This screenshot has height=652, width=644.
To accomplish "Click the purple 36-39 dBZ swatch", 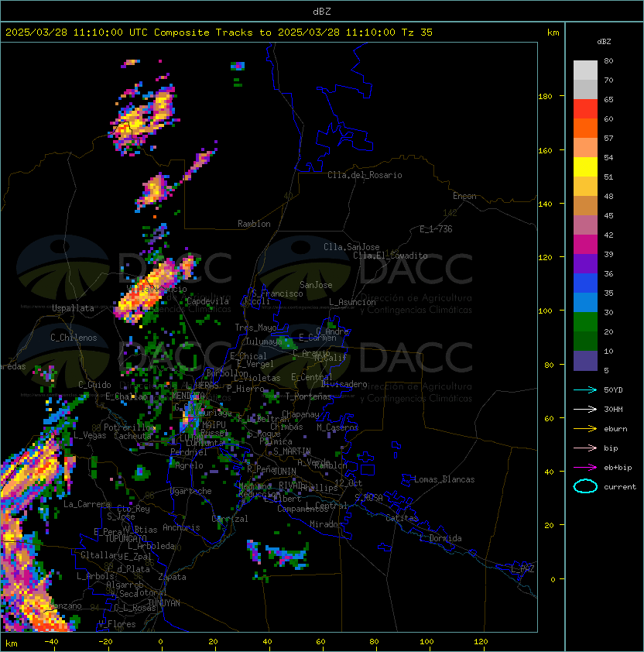I will (x=585, y=263).
